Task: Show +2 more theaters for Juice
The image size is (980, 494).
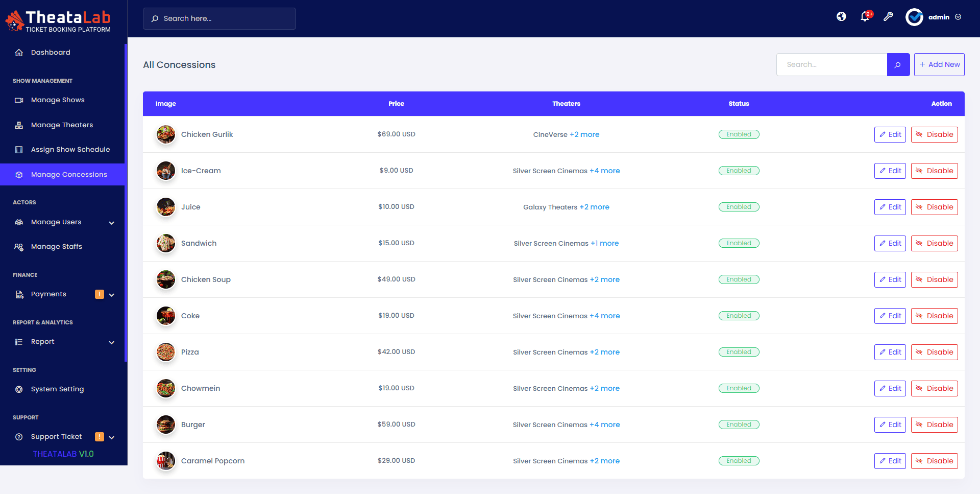Action: pos(595,207)
